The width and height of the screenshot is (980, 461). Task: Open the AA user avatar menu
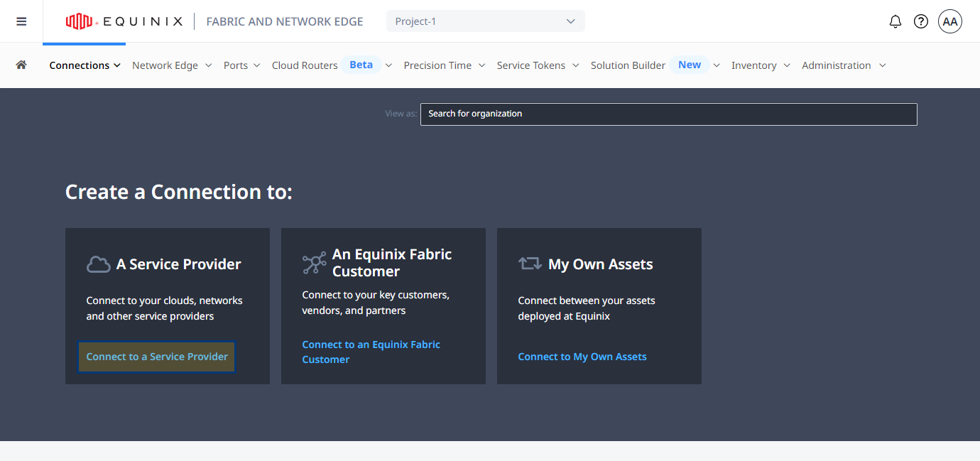tap(950, 21)
